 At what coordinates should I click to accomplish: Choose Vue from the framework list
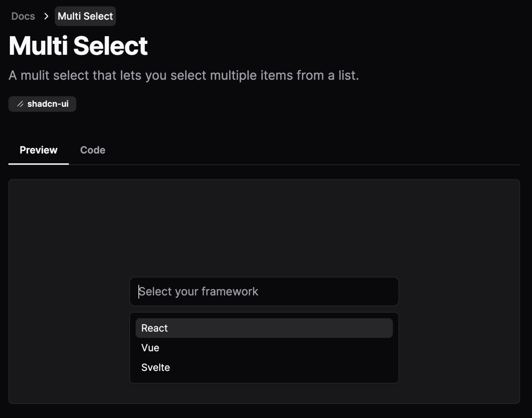coord(264,348)
